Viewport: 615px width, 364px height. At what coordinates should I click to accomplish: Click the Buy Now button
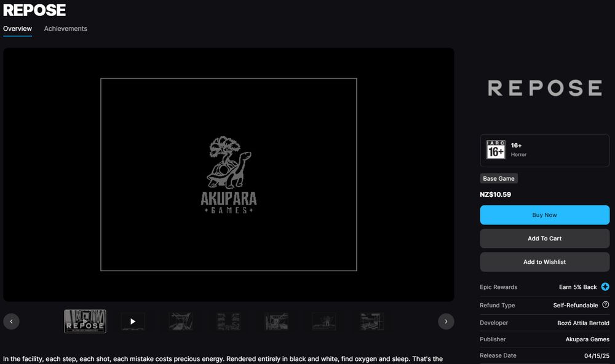544,215
